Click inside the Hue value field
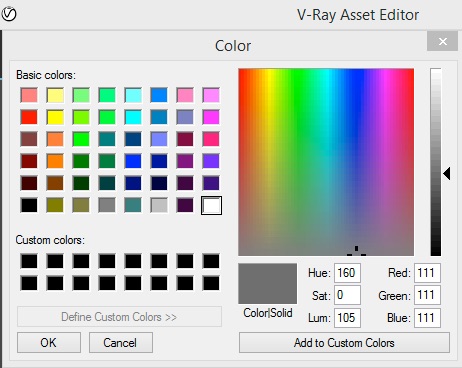This screenshot has width=462, height=368. coord(347,273)
